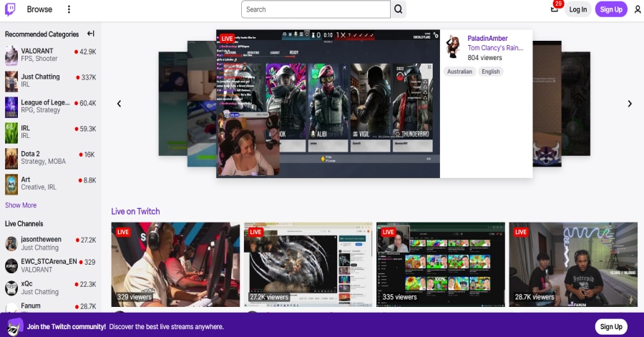Collapse the Recommended Categories sidebar

pyautogui.click(x=91, y=34)
